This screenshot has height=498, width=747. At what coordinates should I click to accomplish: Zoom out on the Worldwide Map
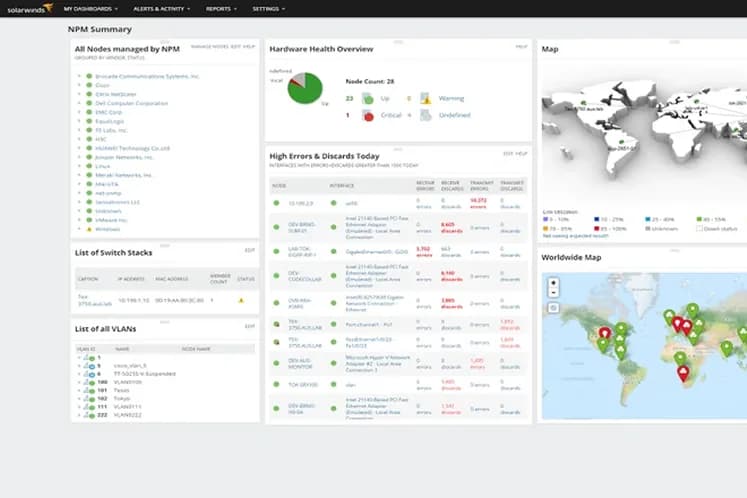[x=553, y=293]
